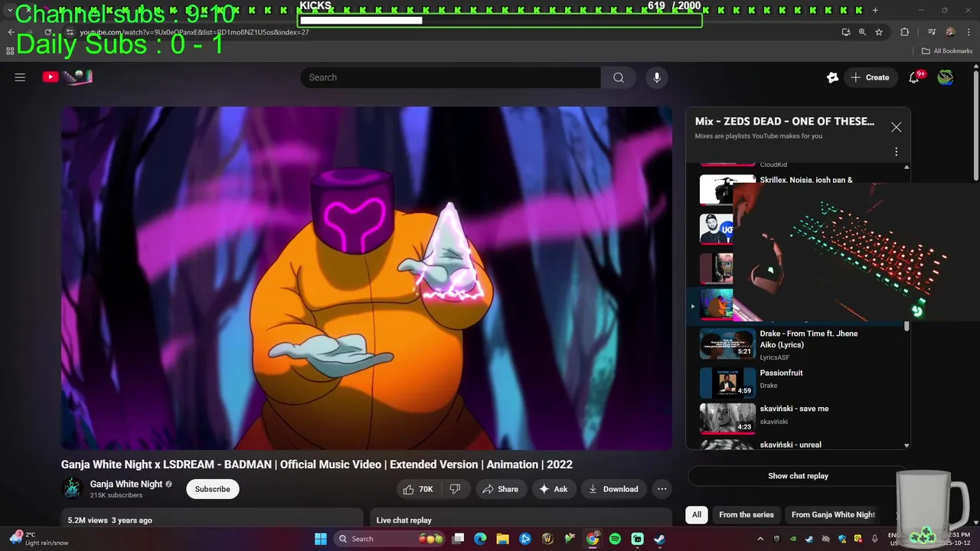
Task: Click Show chat replay
Action: point(798,476)
